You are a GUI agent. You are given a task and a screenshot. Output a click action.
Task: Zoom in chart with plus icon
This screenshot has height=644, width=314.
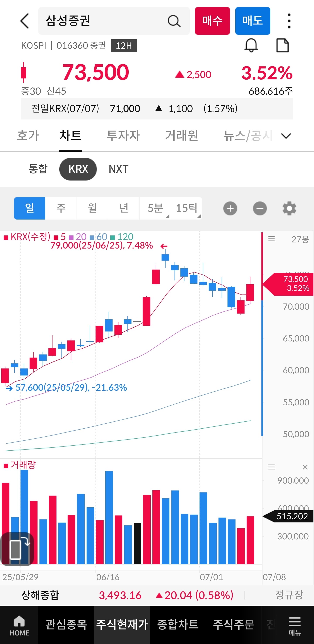[x=230, y=208]
